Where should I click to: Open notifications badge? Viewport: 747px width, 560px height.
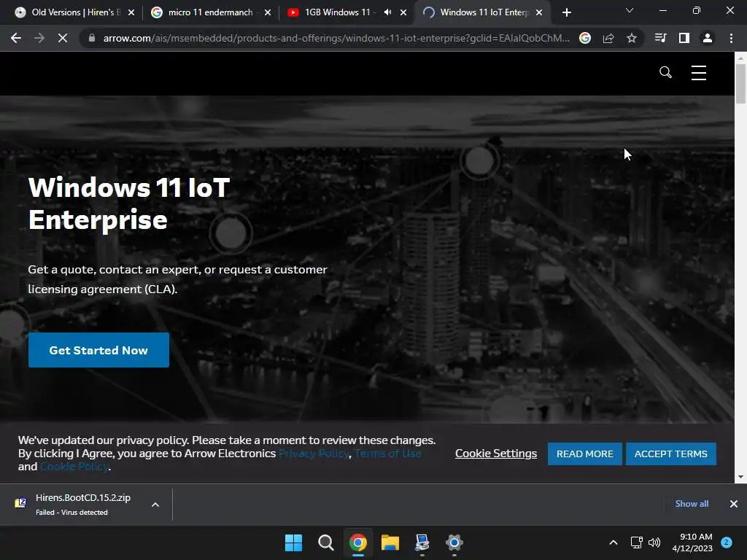click(x=727, y=542)
